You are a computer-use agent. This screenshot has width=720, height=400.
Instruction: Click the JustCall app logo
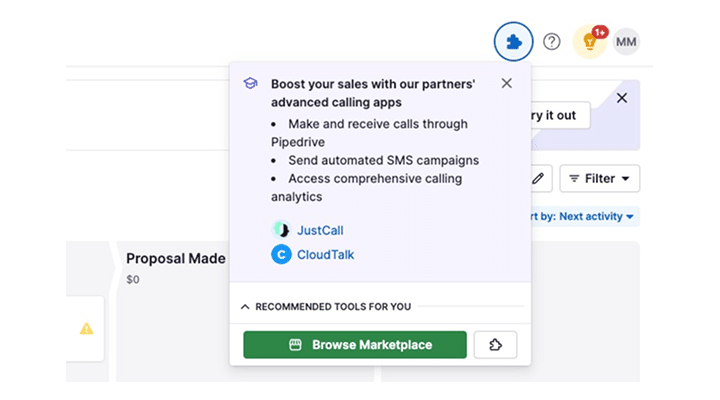pyautogui.click(x=281, y=230)
